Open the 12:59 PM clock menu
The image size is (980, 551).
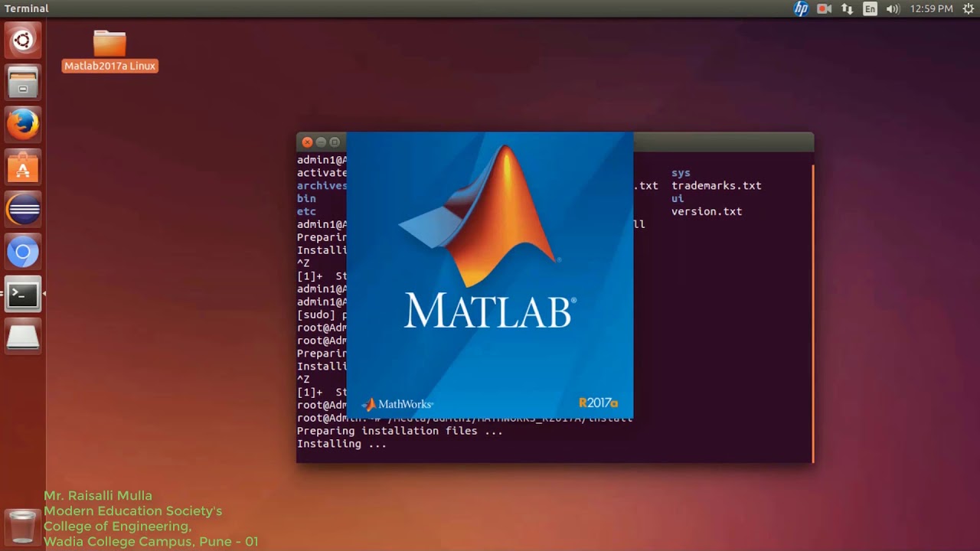(x=931, y=8)
